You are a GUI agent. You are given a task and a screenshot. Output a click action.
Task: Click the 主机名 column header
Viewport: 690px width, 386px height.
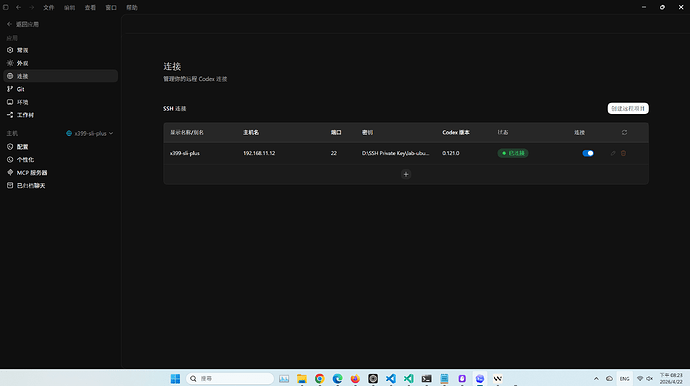point(251,132)
